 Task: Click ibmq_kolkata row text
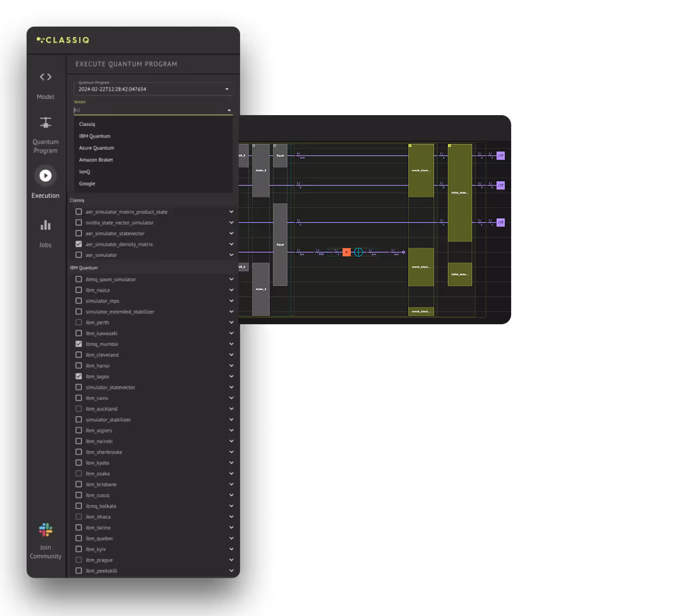(101, 506)
